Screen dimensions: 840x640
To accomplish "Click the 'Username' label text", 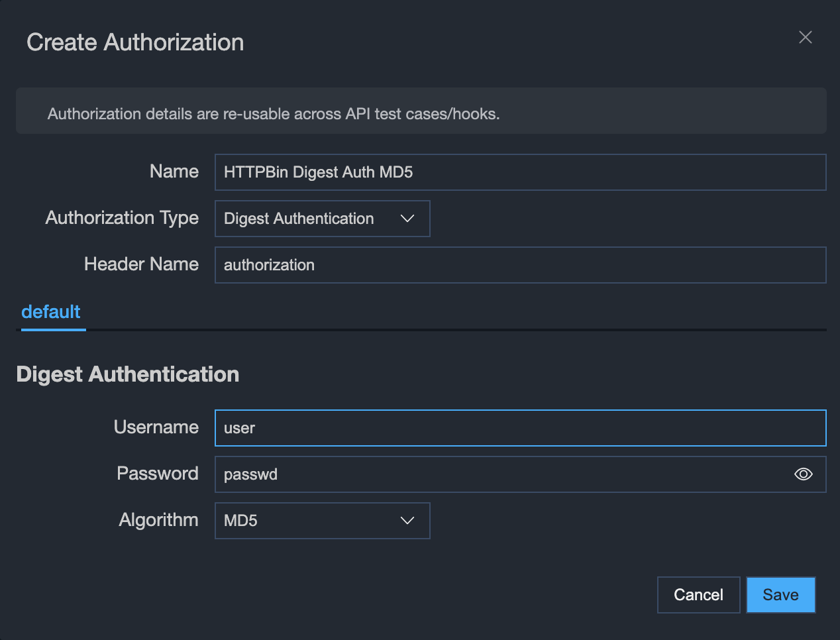I will coord(156,427).
